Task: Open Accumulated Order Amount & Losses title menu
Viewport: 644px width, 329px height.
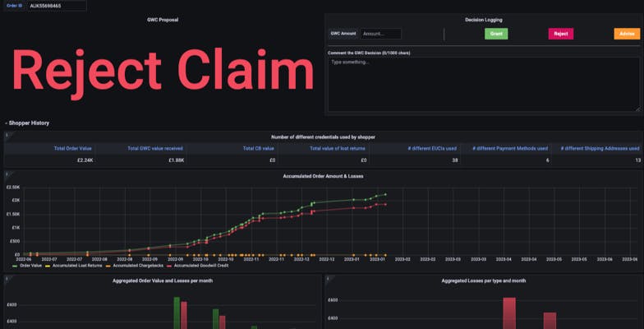Action: click(x=323, y=176)
